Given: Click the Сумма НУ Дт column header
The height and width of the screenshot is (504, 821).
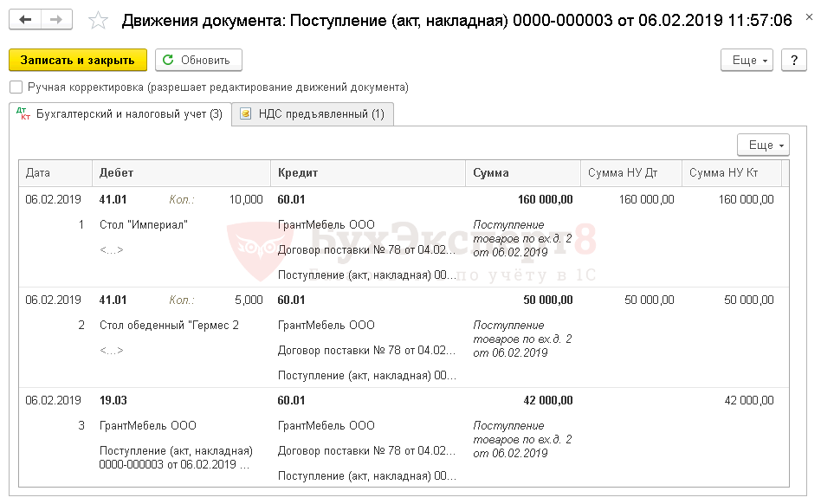Looking at the screenshot, I should point(631,172).
